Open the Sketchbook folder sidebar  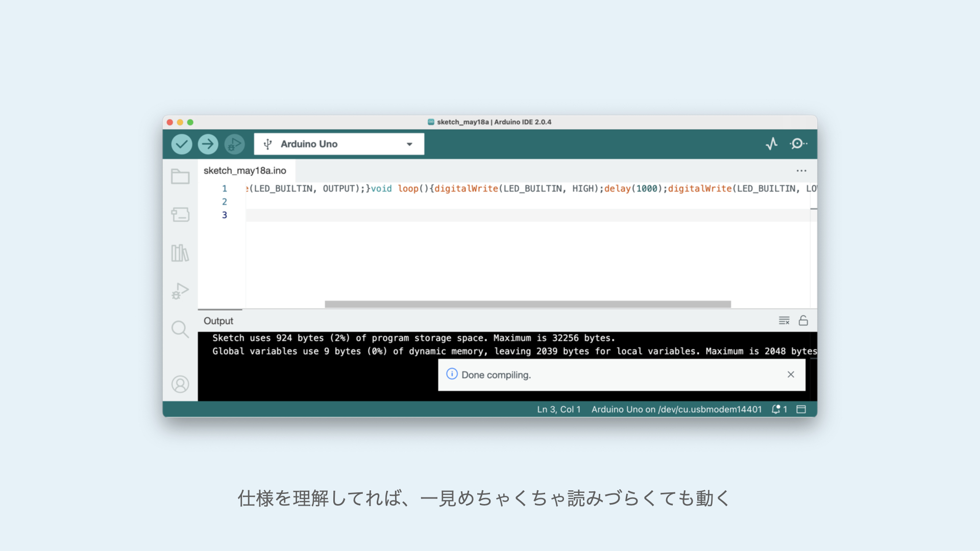(180, 177)
